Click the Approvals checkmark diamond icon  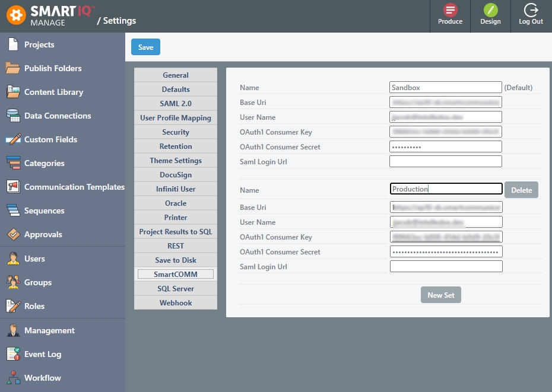tap(14, 234)
